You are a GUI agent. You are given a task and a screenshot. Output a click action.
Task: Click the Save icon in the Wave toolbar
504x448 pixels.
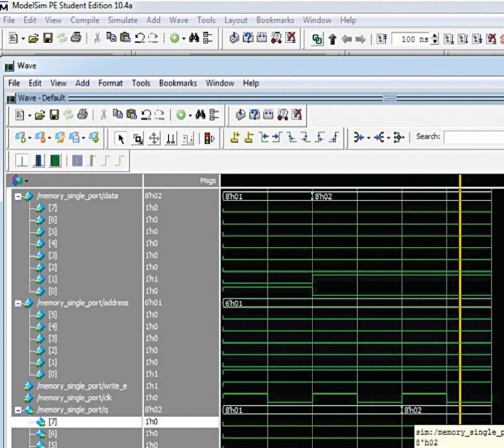pos(54,115)
